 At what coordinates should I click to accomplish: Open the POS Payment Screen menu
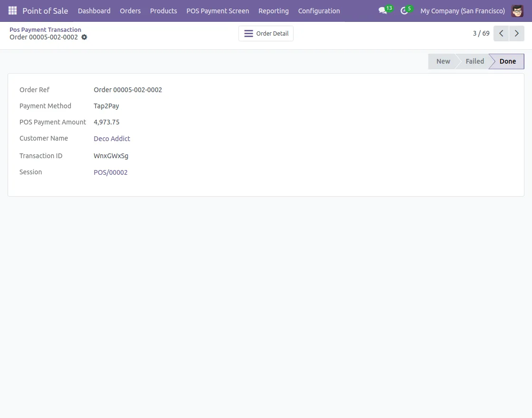click(x=218, y=10)
